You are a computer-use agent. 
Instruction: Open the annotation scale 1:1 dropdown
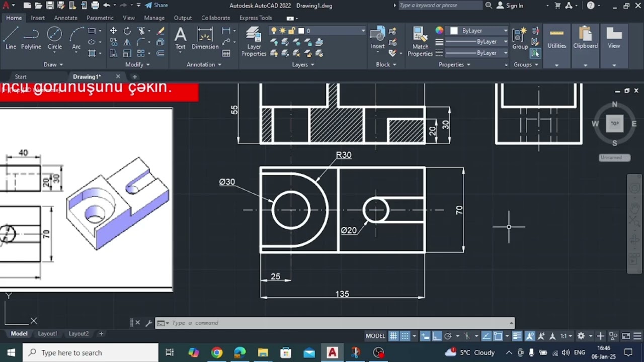click(x=566, y=336)
